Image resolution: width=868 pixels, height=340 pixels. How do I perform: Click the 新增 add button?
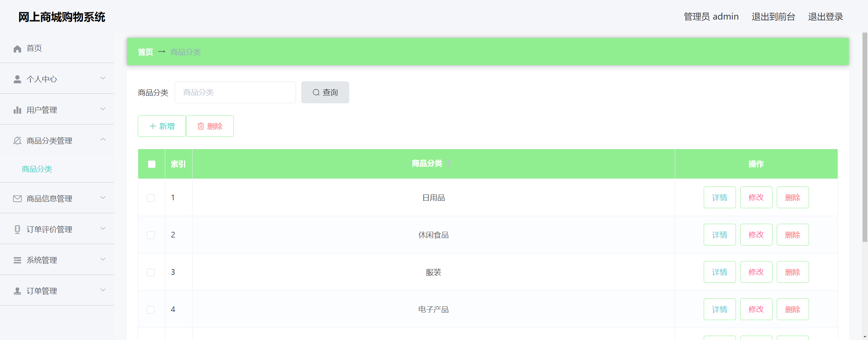pyautogui.click(x=162, y=126)
